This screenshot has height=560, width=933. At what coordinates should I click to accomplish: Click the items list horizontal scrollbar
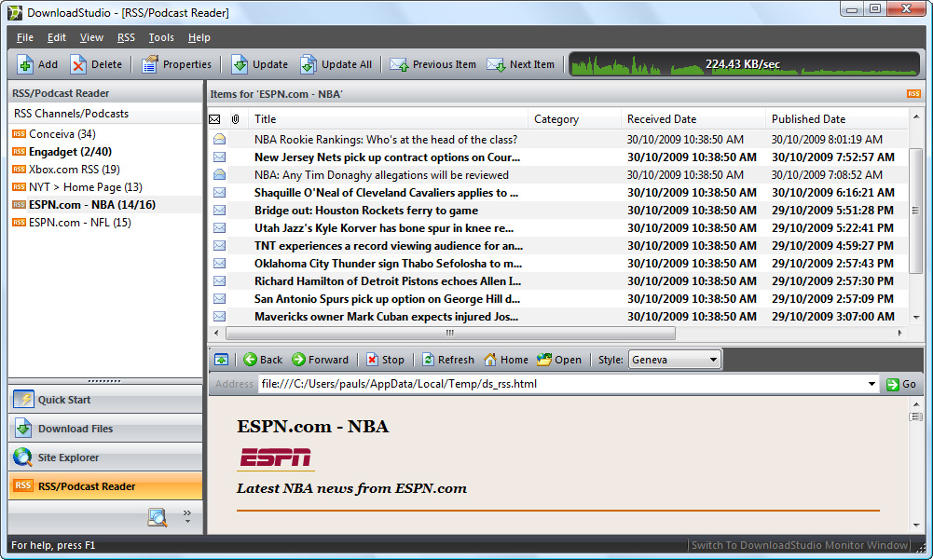coord(558,334)
